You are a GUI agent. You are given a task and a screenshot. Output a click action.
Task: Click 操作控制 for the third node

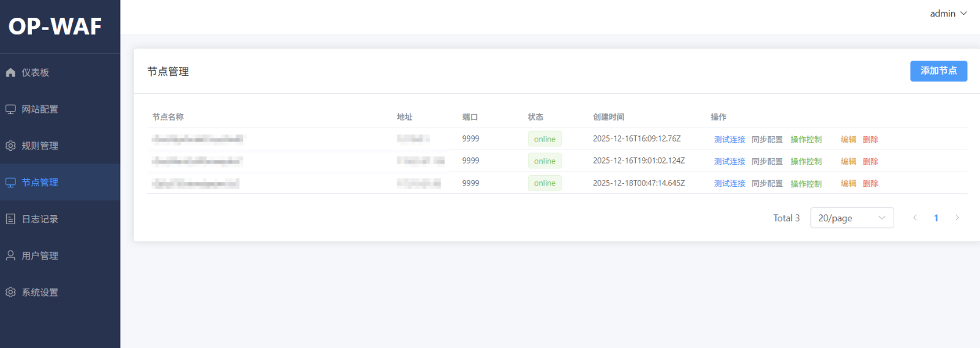pos(806,184)
